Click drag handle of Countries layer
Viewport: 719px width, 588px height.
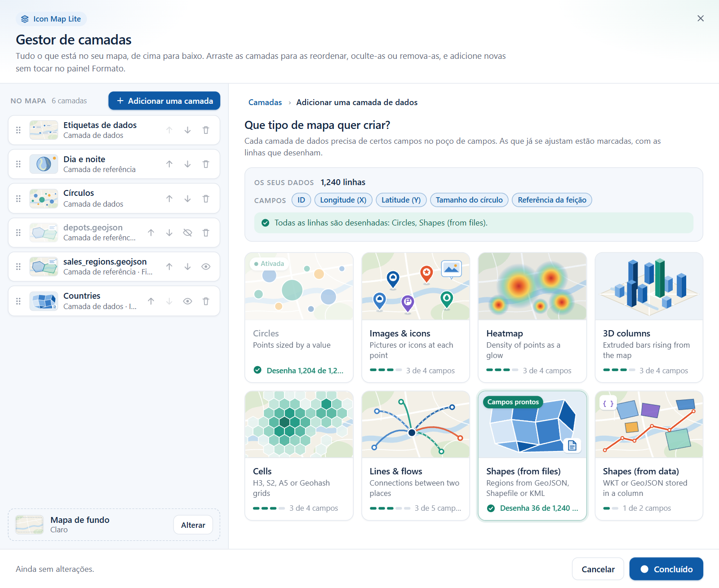coord(18,301)
